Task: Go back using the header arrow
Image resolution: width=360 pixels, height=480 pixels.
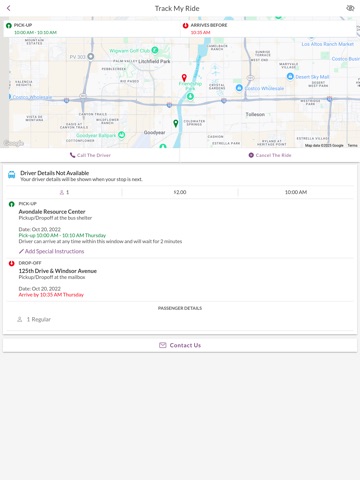Action: coord(9,8)
